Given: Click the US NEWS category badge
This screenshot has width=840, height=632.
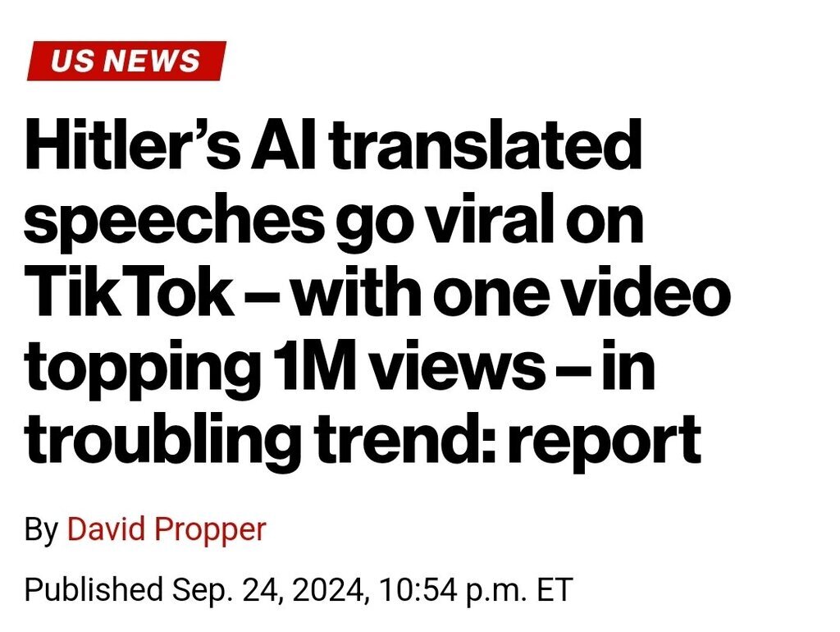Looking at the screenshot, I should pyautogui.click(x=126, y=61).
